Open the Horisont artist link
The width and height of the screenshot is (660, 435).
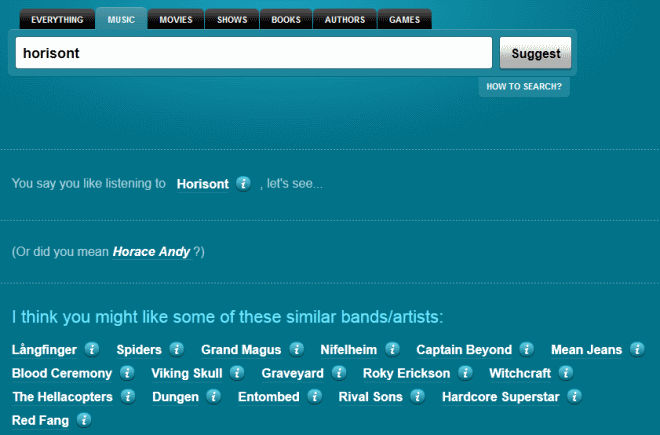click(x=202, y=184)
